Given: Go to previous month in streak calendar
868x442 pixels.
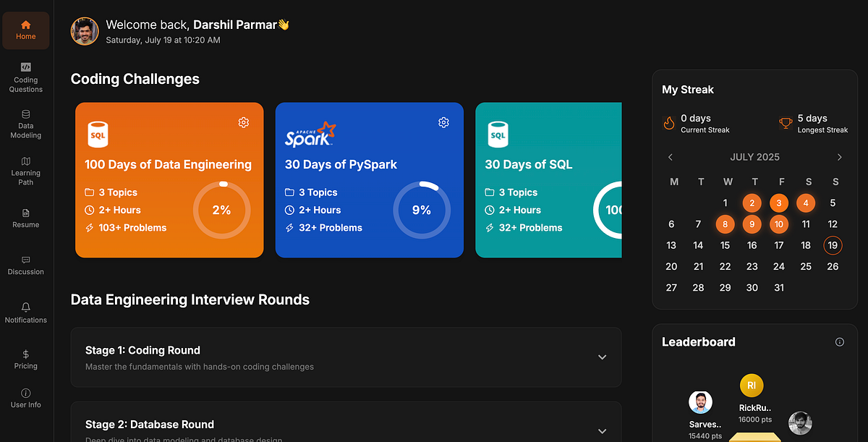Looking at the screenshot, I should [670, 156].
